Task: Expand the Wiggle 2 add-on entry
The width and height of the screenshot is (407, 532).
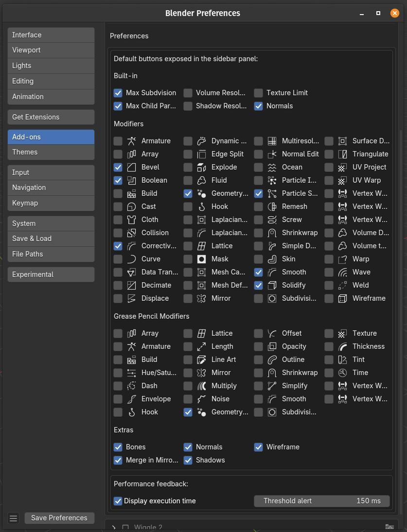Action: pyautogui.click(x=113, y=527)
